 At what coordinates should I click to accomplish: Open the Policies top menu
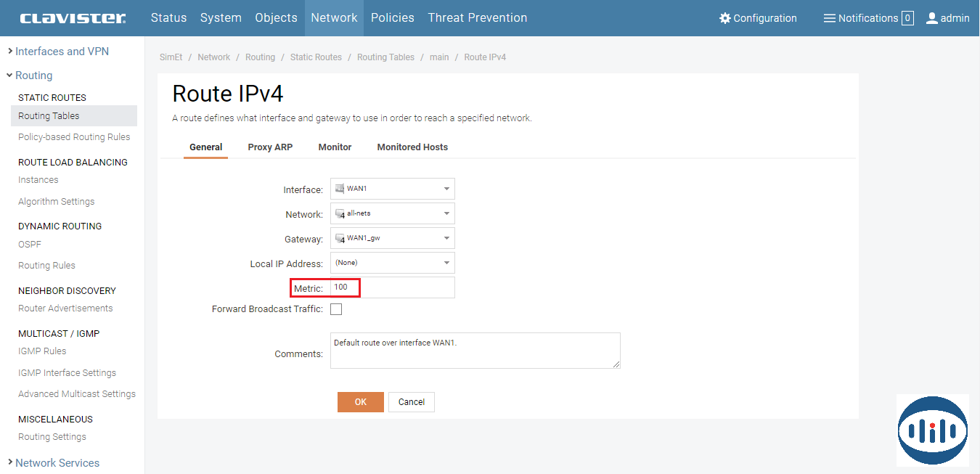click(392, 18)
